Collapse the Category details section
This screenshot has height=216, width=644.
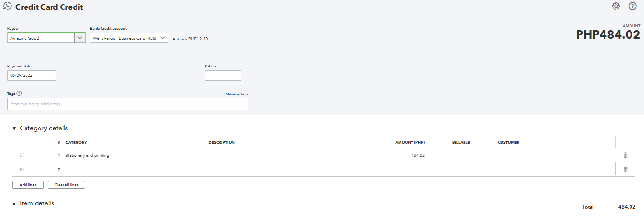tap(14, 128)
